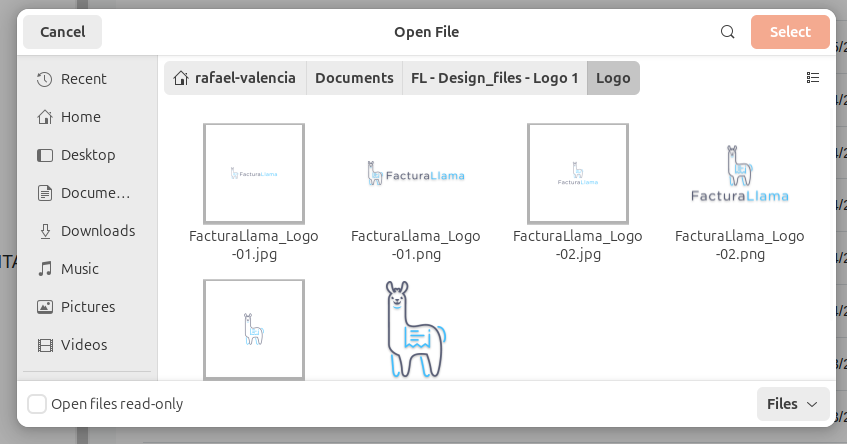Go to Home in the sidebar
Image resolution: width=847 pixels, height=444 pixels.
(80, 117)
